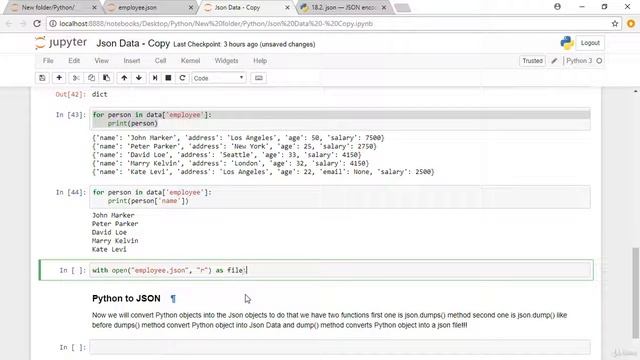Reload the page in the browser
Screen dimensions: 640x360
pos(37,24)
